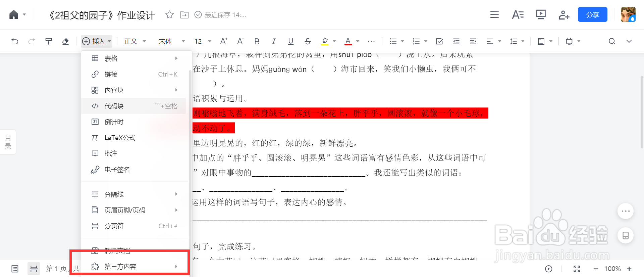Click the play button in status bar
644x277 pixels.
click(x=549, y=269)
